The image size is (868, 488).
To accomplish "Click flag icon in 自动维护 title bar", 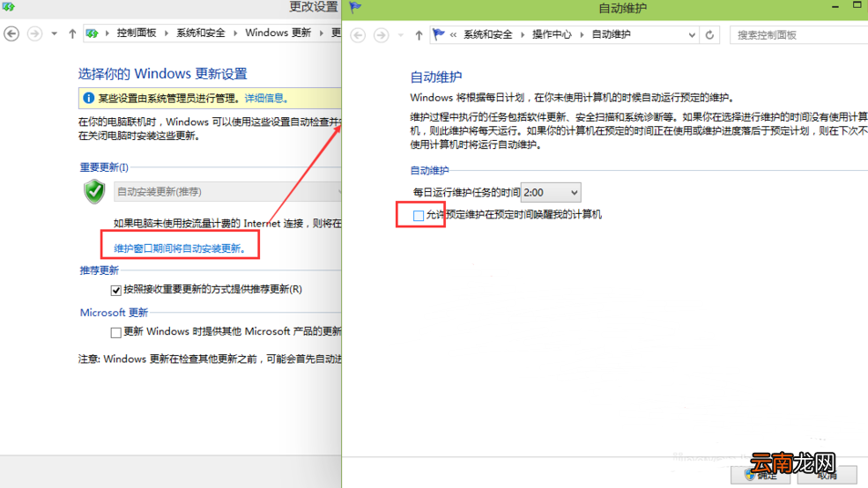I will pyautogui.click(x=355, y=7).
